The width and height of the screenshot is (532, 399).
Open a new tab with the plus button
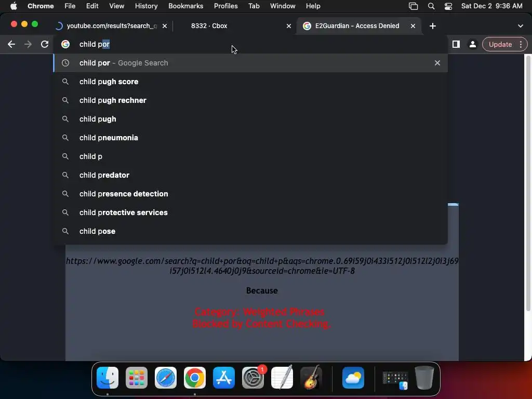(x=433, y=26)
